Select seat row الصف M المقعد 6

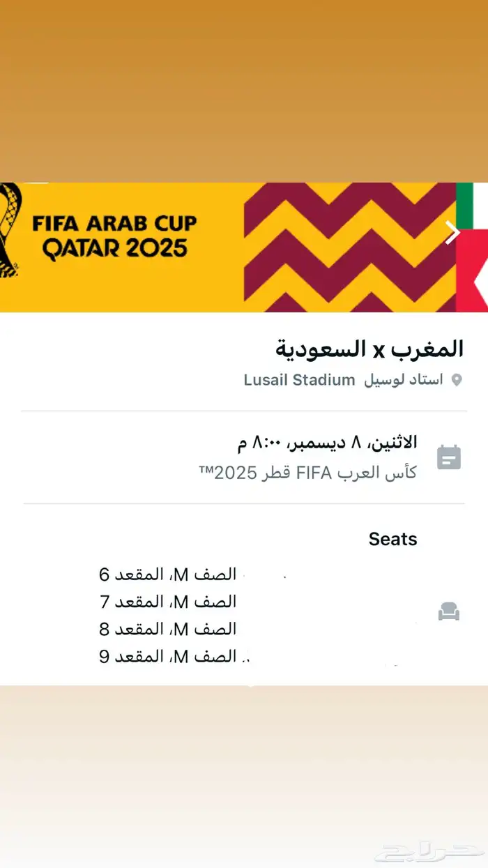167,573
